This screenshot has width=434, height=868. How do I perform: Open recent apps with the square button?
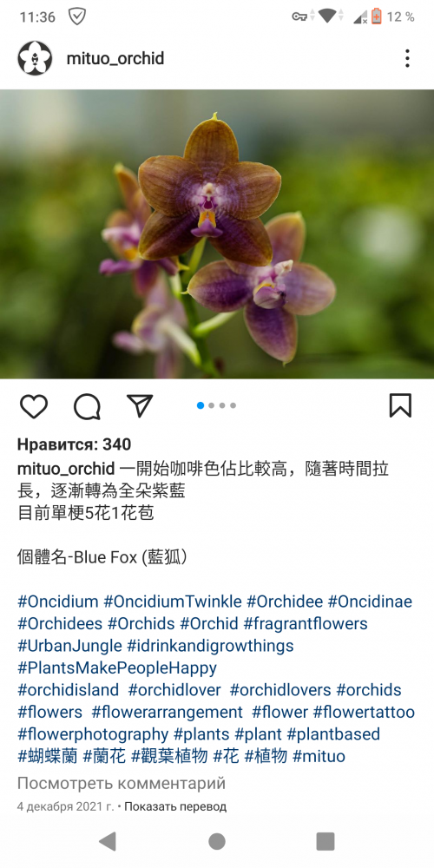325,841
